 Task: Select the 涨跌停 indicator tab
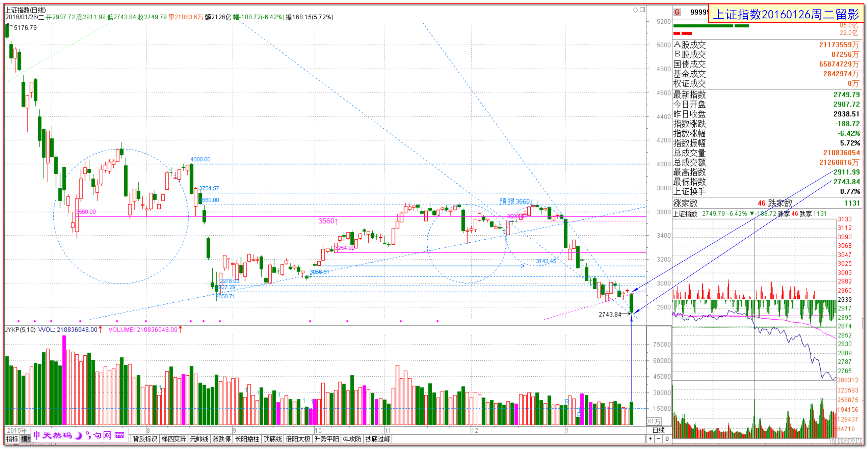click(222, 439)
